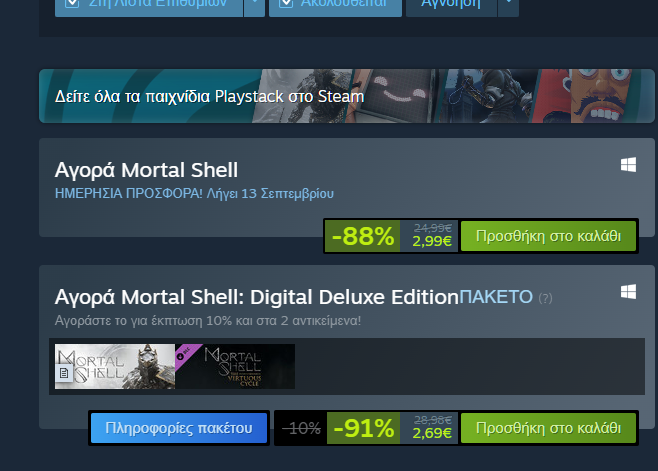
Task: Click the -88% discount badge
Action: [x=363, y=236]
